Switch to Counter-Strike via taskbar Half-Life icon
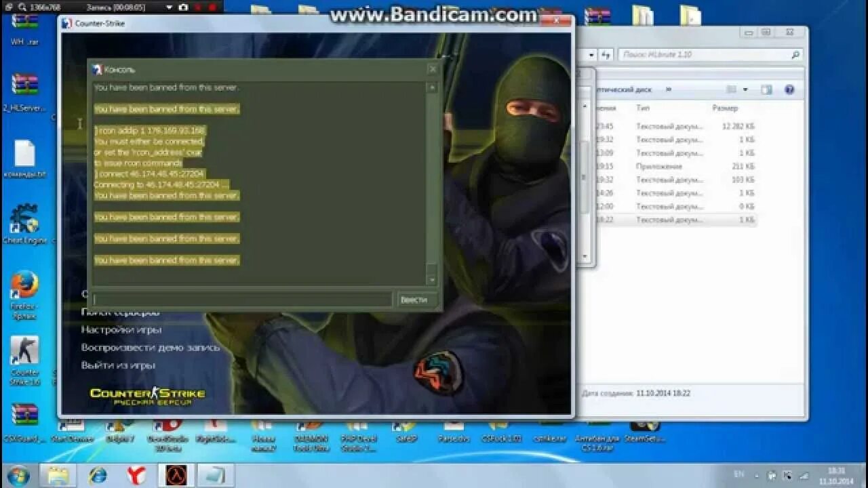The image size is (868, 488). pos(176,474)
